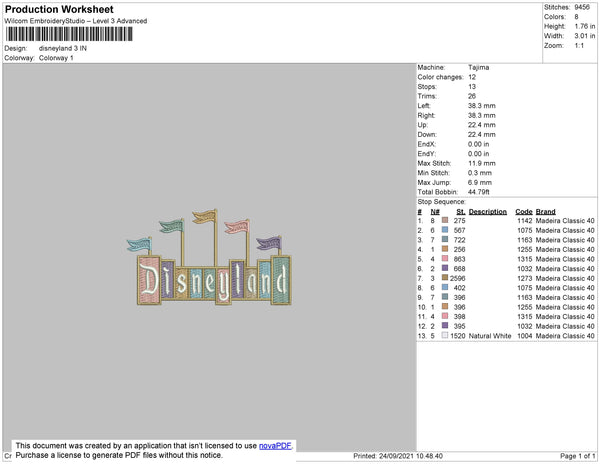Click the novaPDF link
Screen dimensions: 600x464
click(x=275, y=446)
